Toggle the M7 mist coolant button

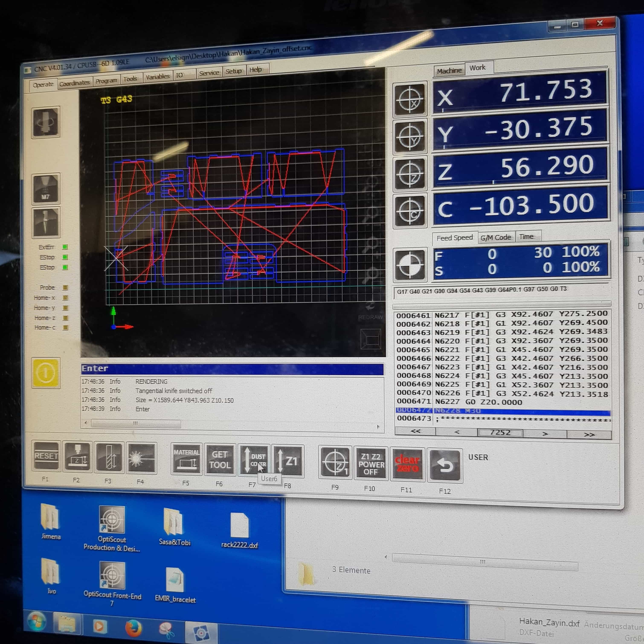point(46,189)
